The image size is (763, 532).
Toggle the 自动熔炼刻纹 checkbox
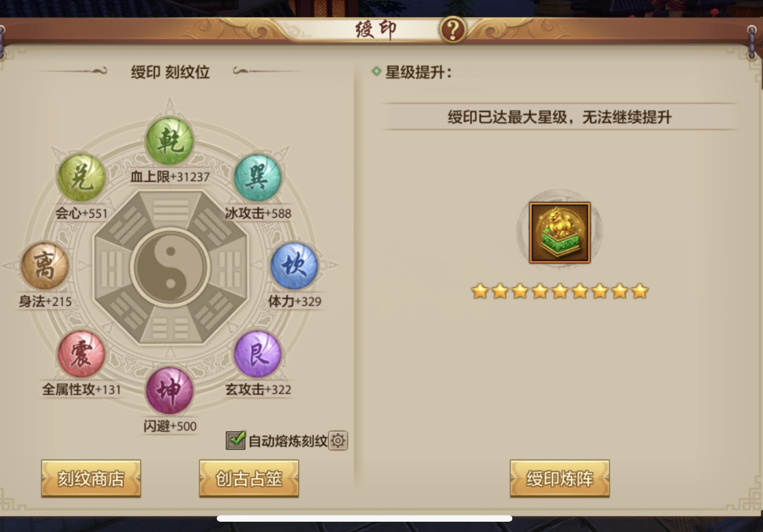click(x=236, y=440)
